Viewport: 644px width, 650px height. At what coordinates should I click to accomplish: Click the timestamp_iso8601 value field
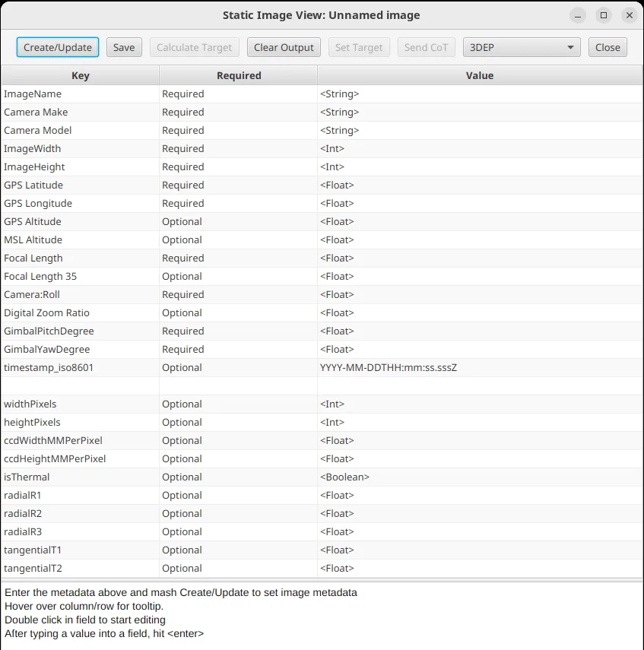pos(480,368)
